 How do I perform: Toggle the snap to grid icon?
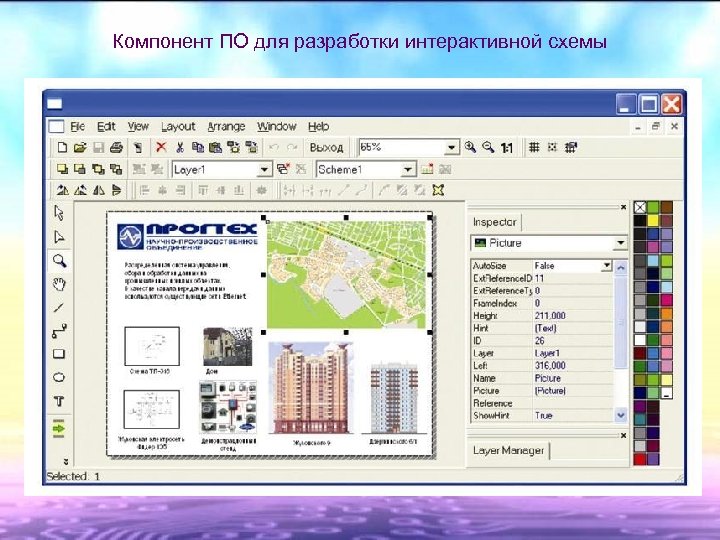tap(552, 147)
